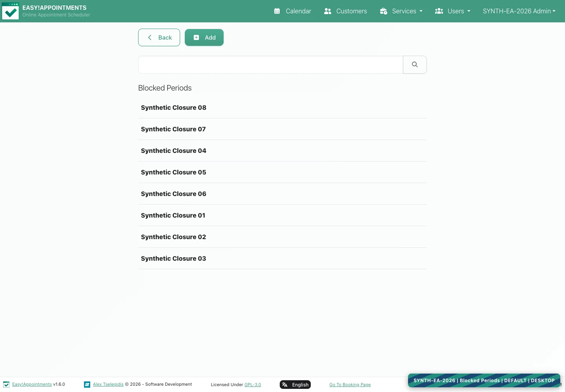Go back with the Back button

[x=159, y=37]
